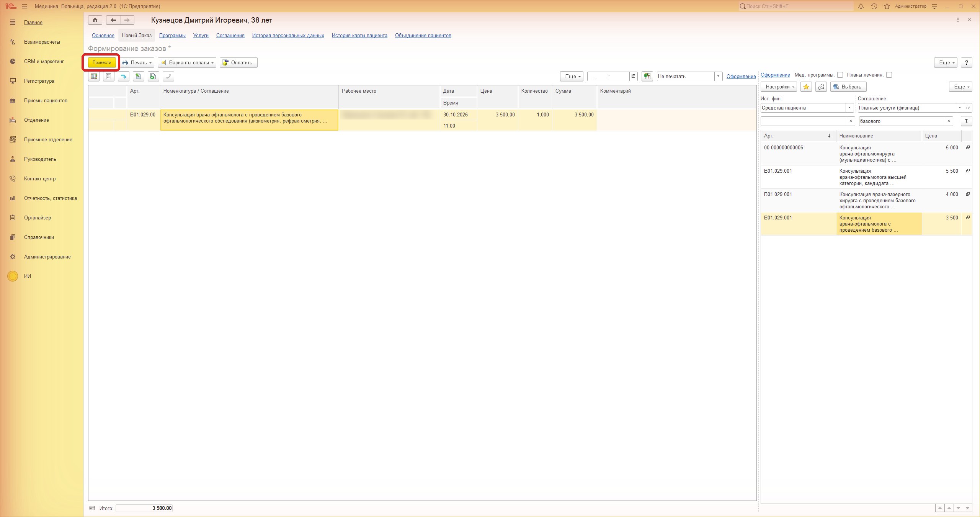Click the Выбрать button

[x=848, y=87]
